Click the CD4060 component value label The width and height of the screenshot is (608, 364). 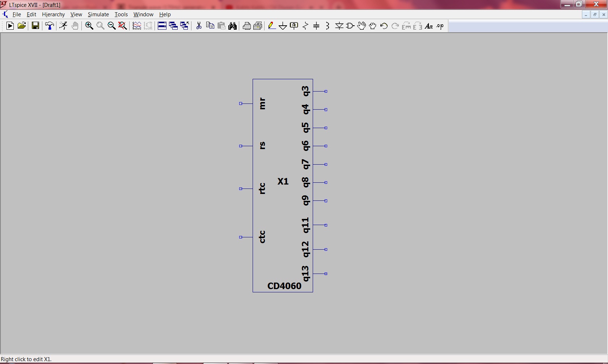point(284,286)
